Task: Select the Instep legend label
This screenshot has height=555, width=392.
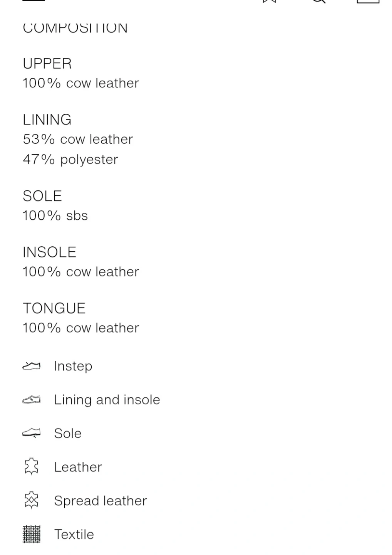Action: [73, 366]
